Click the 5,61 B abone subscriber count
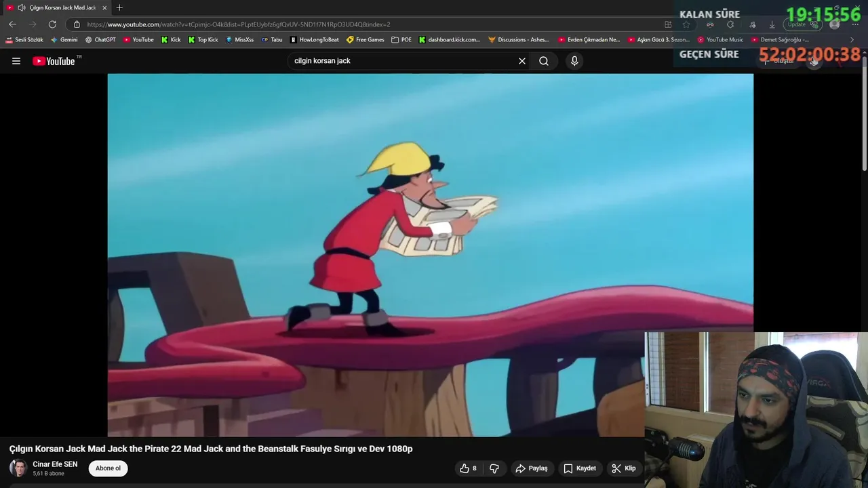868x488 pixels. (x=48, y=474)
